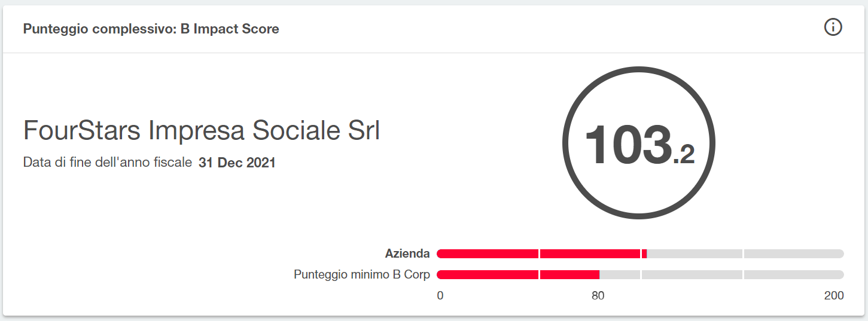The image size is (868, 321).
Task: Click the Punteggio minimo B Corp label
Action: pos(362,275)
